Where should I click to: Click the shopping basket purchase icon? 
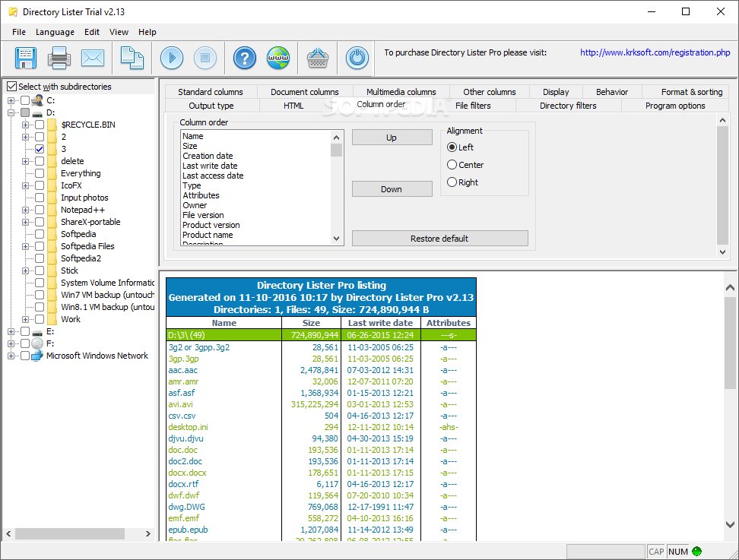tap(318, 58)
